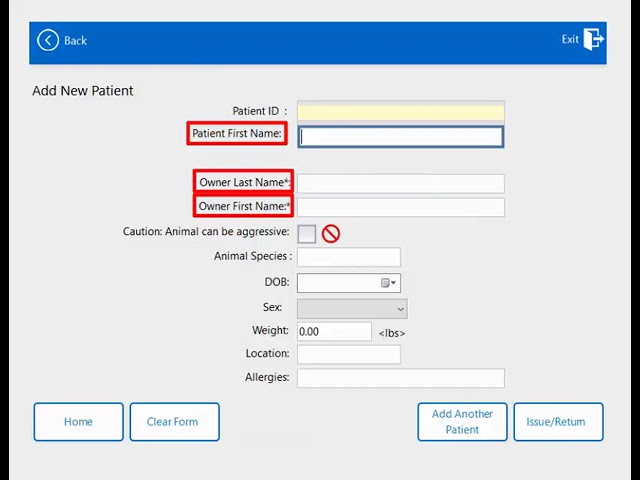Click the Issue/Return button
This screenshot has height=480, width=640.
[558, 422]
